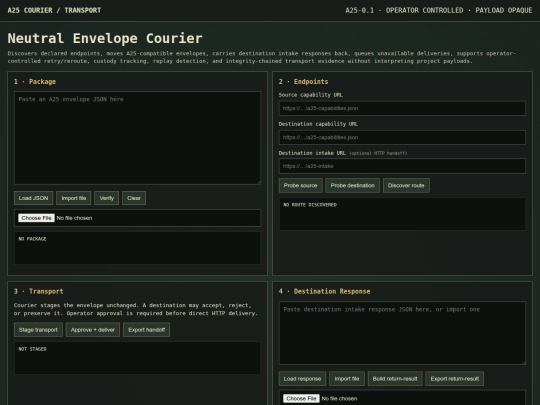Click the 2 · Endpoints panel title
Viewport: 540px width, 405px height.
(303, 82)
